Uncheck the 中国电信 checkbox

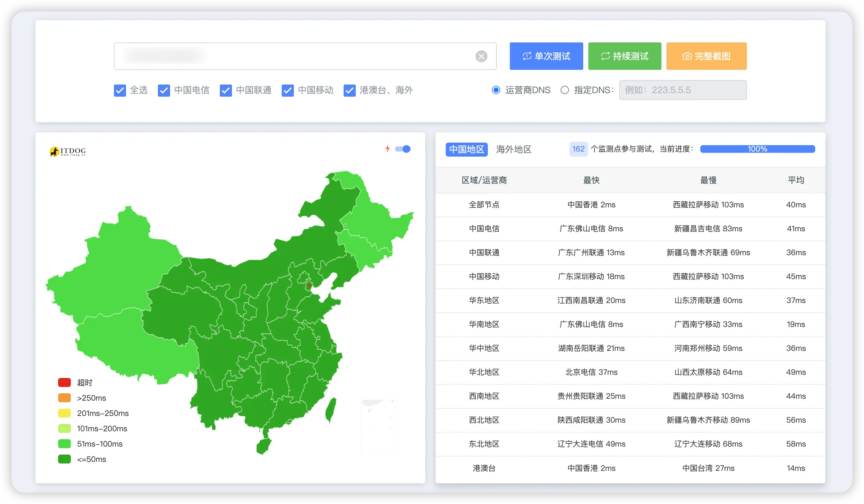[164, 91]
